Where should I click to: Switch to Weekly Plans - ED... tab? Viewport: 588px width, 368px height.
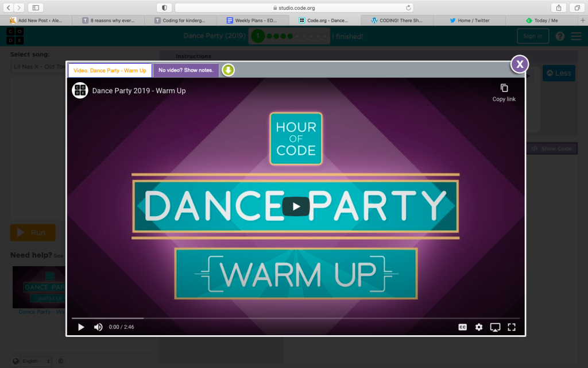pos(253,20)
